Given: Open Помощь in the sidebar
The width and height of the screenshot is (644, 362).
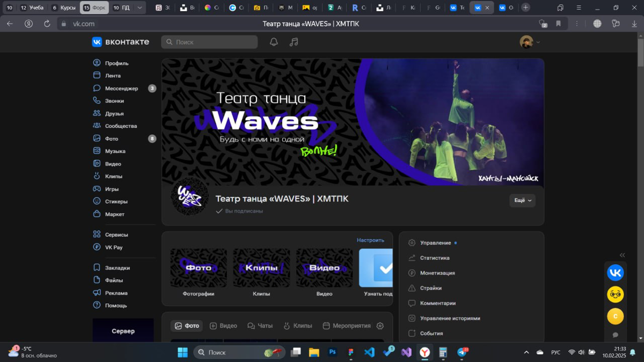Looking at the screenshot, I should tap(110, 306).
